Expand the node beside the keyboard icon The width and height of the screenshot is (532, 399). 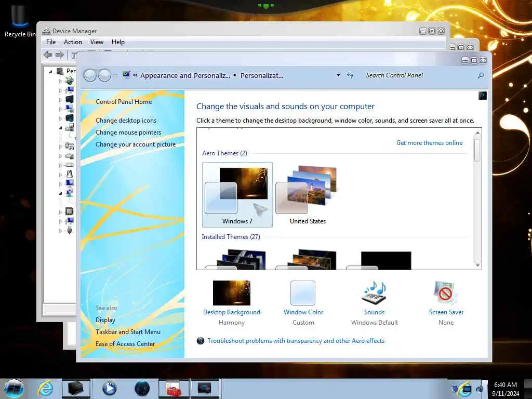click(x=60, y=165)
